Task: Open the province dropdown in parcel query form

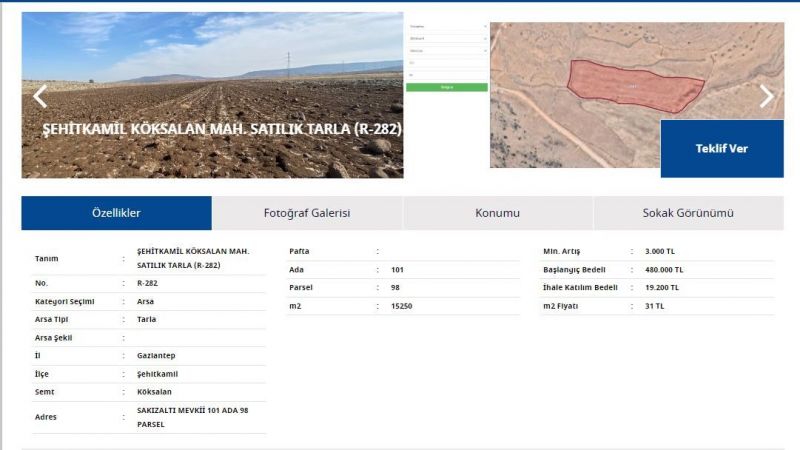Action: click(447, 27)
